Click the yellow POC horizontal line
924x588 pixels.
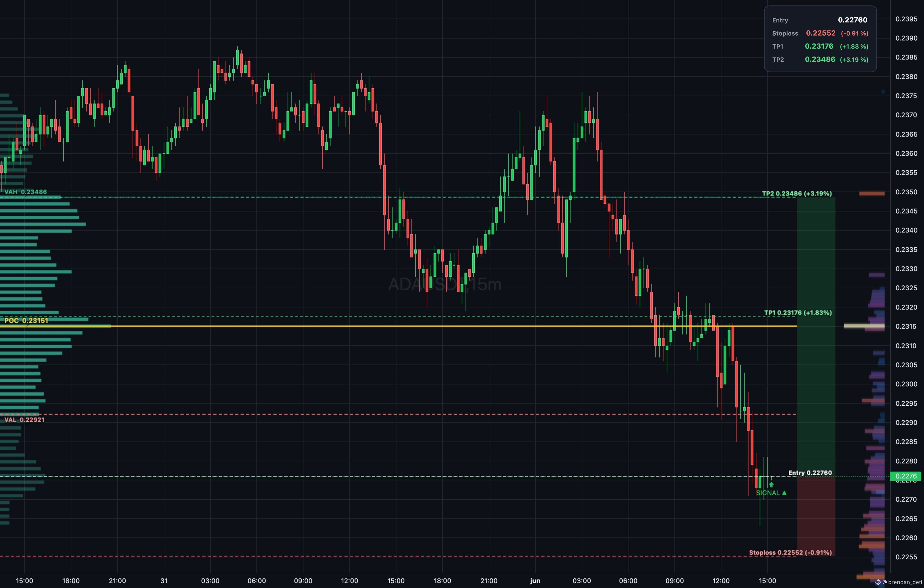pos(398,326)
